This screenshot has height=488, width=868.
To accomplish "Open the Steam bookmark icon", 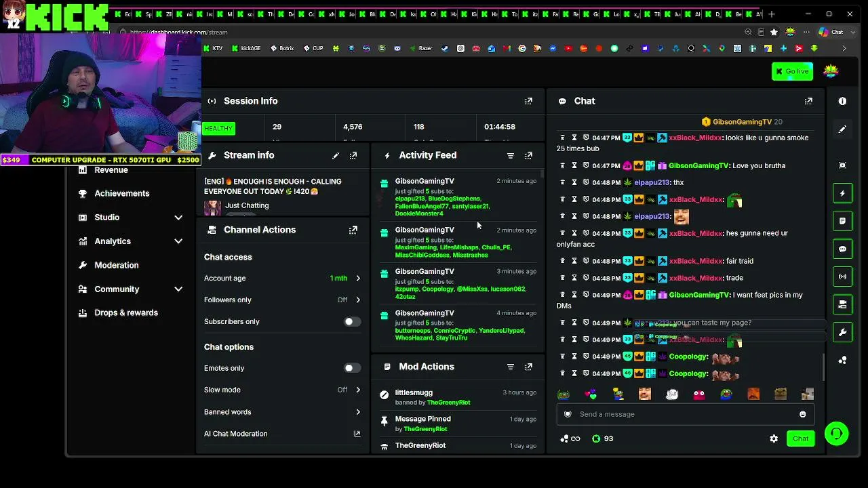I will (445, 49).
